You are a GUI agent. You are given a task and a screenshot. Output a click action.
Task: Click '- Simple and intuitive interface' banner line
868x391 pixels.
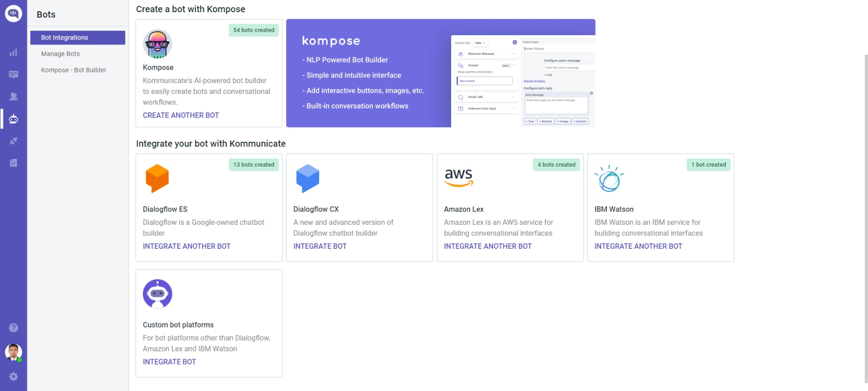pyautogui.click(x=352, y=75)
